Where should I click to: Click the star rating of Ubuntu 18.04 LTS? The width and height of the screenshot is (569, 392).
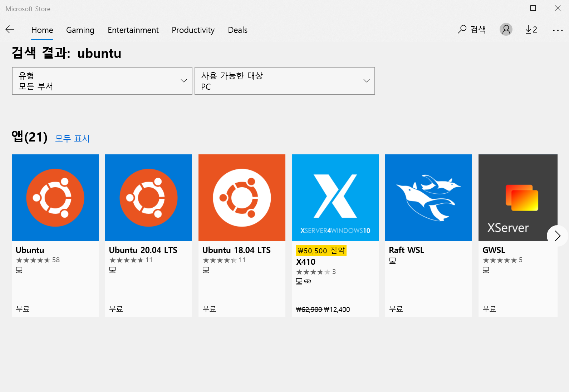[x=224, y=260]
